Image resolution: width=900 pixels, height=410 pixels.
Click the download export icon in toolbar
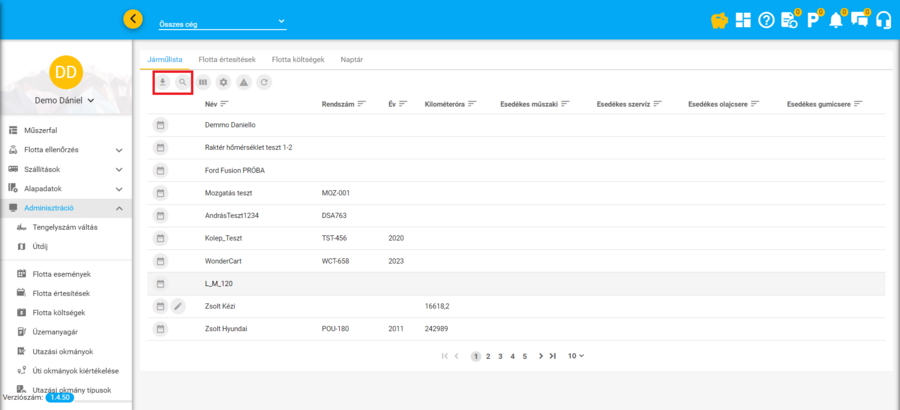point(162,83)
